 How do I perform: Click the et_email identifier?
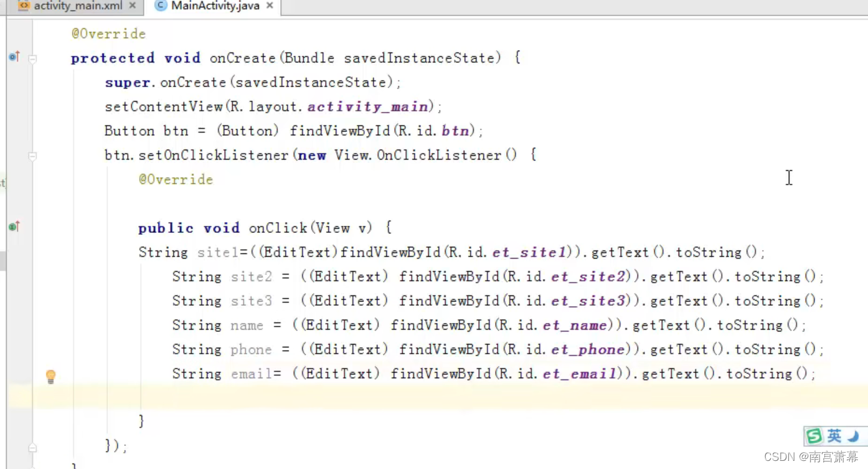(x=579, y=374)
